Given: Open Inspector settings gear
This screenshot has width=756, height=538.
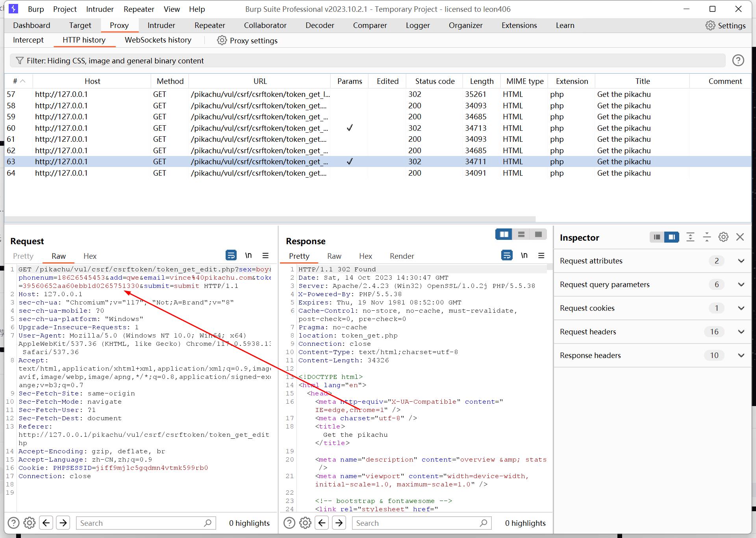Looking at the screenshot, I should point(723,237).
